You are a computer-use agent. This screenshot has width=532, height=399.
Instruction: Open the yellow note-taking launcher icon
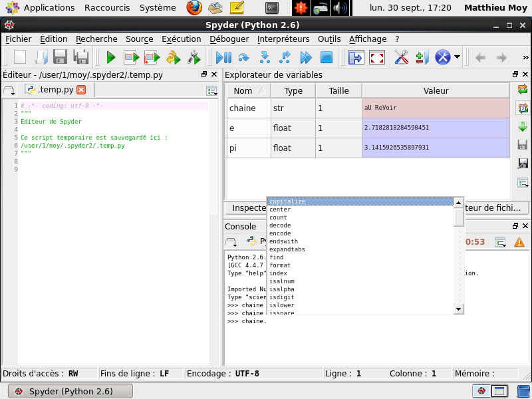(237, 7)
